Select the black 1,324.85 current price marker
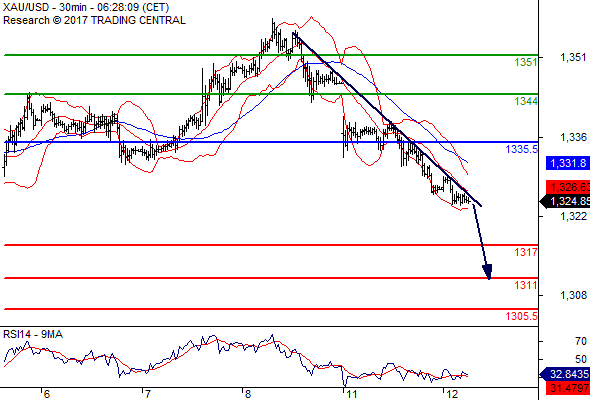Viewport: 590px width, 400px height. click(x=565, y=201)
